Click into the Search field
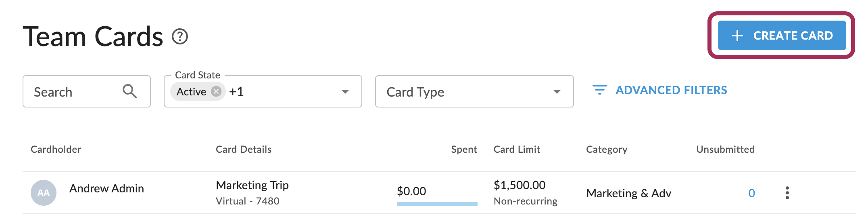The width and height of the screenshot is (868, 215). (73, 92)
